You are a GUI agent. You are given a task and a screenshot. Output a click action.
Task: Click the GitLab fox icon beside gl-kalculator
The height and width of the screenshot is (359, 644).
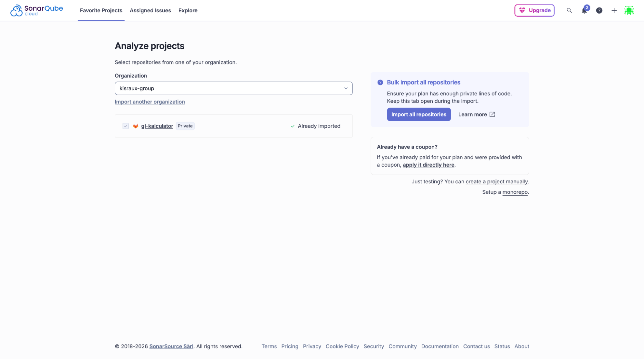[x=136, y=126]
